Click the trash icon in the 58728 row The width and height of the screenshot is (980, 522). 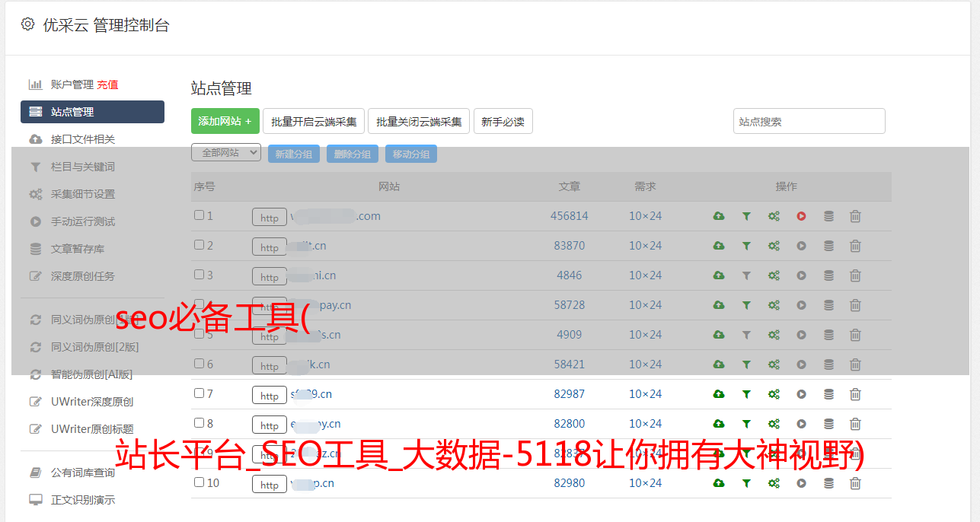pyautogui.click(x=855, y=305)
